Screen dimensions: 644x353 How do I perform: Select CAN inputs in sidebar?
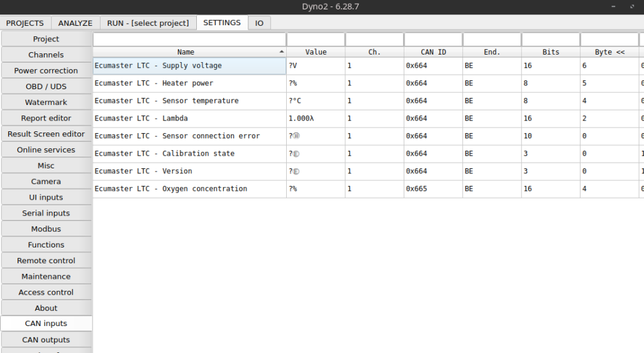pos(46,323)
